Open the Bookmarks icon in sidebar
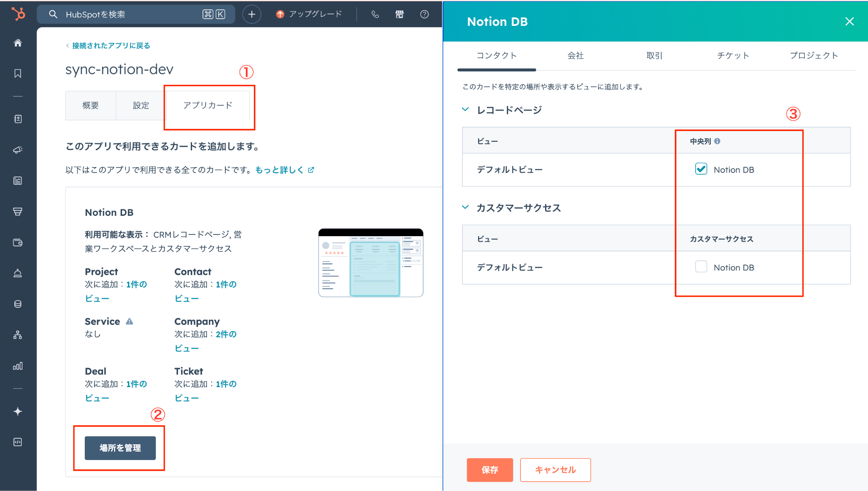This screenshot has width=868, height=491. point(18,73)
